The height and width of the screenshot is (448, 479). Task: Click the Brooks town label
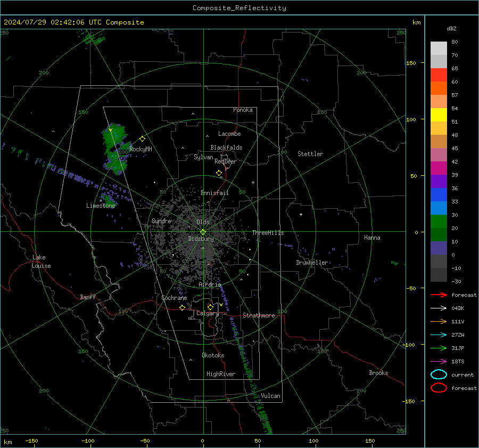[378, 373]
